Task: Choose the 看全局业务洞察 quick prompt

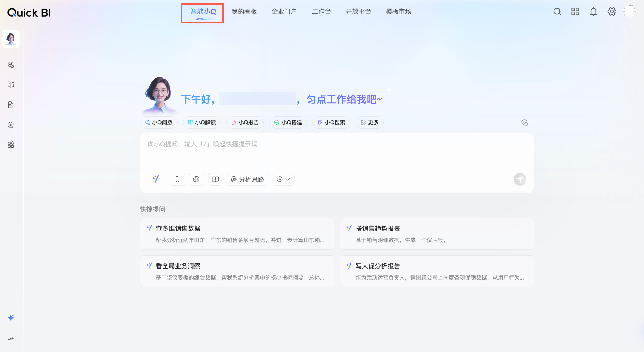Action: pyautogui.click(x=237, y=271)
